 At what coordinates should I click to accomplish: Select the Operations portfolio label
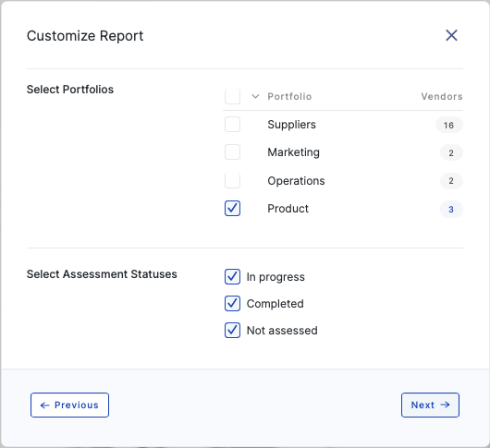coord(296,181)
